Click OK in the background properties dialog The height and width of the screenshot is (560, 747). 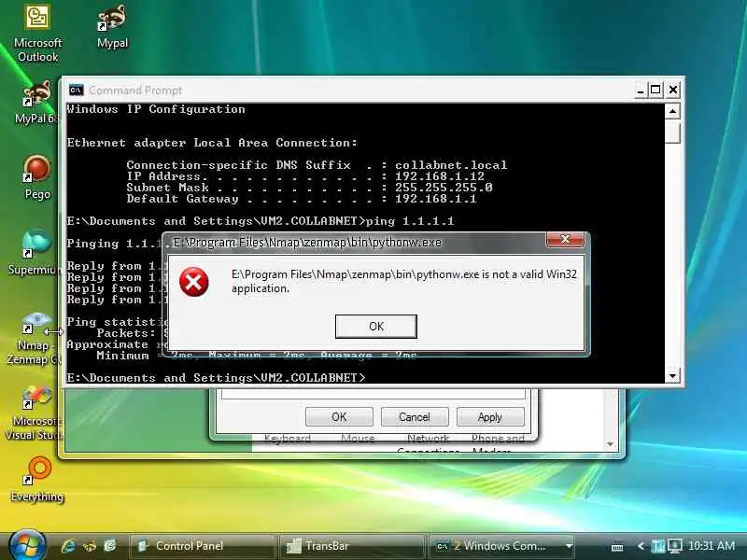coord(339,417)
